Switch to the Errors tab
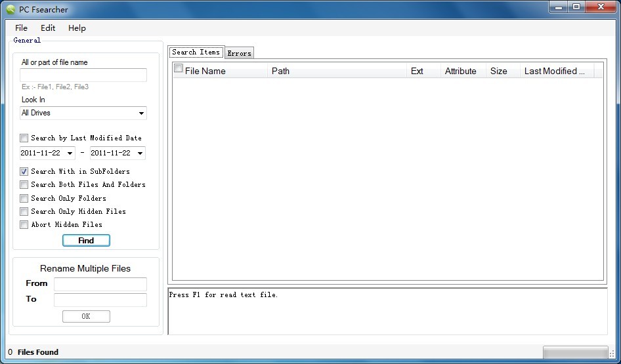 [x=239, y=53]
